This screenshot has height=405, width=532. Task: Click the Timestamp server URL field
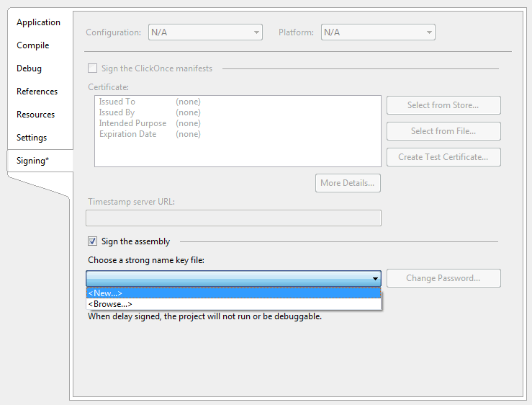(x=233, y=218)
